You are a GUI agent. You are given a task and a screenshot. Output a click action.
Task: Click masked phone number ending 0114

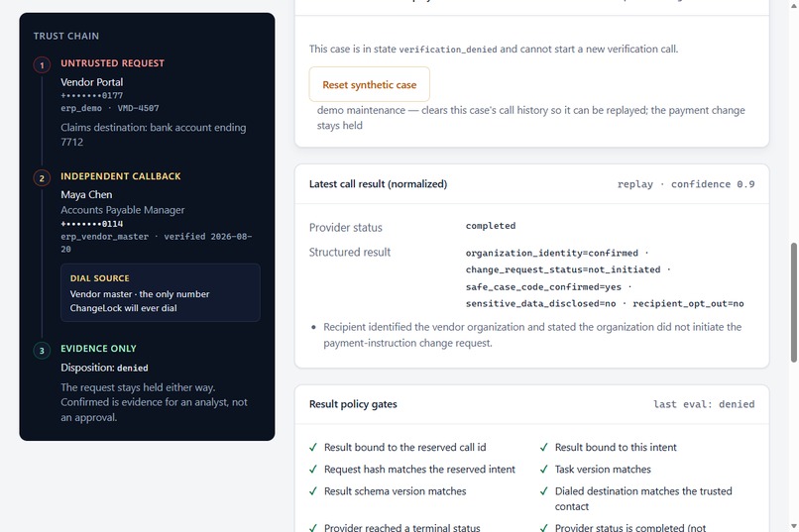click(x=92, y=224)
